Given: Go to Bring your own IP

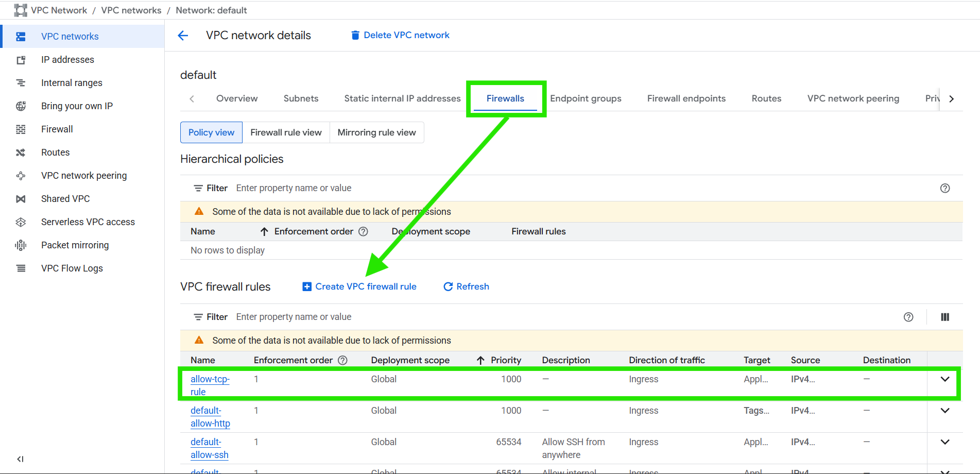Looking at the screenshot, I should [x=77, y=106].
